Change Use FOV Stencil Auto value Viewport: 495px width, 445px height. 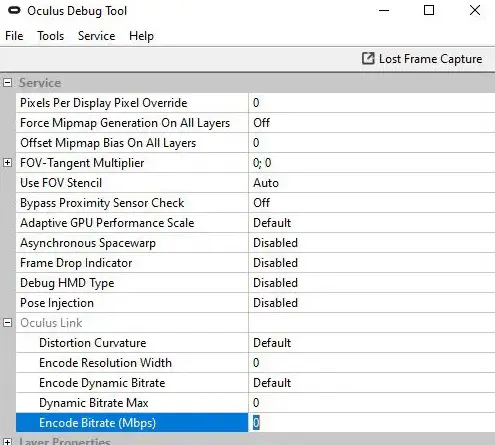pyautogui.click(x=372, y=183)
